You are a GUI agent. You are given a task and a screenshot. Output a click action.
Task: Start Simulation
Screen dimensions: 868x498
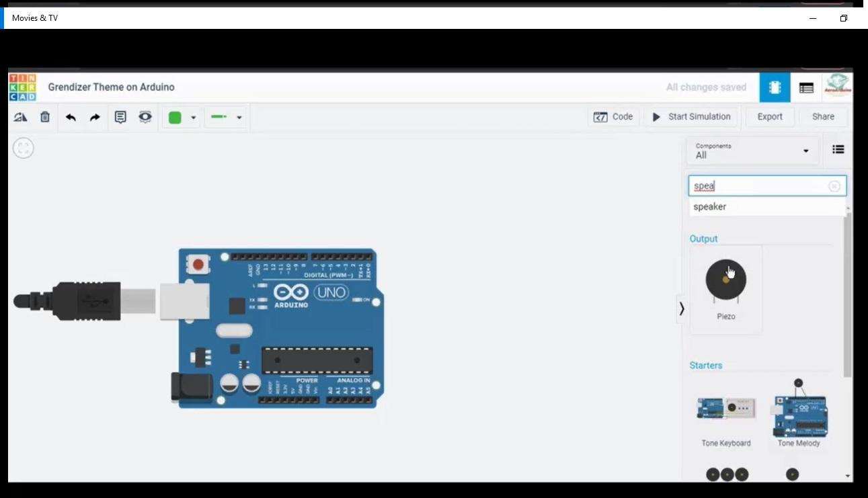[691, 117]
